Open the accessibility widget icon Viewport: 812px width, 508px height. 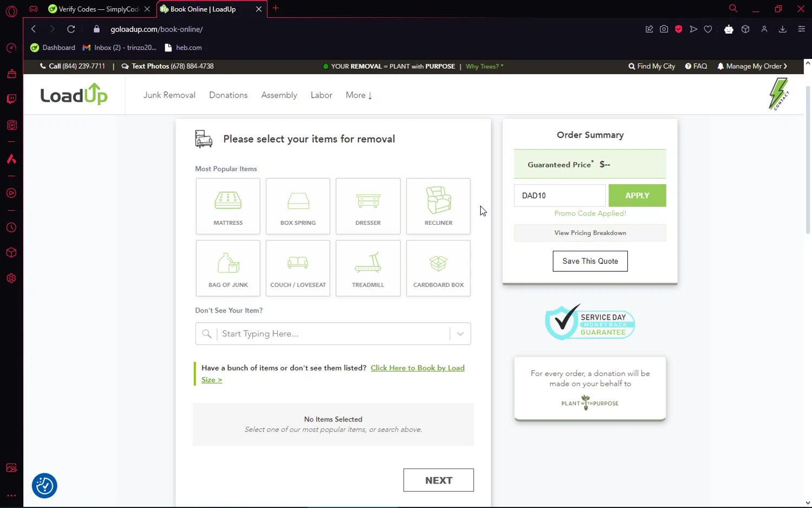(x=44, y=486)
